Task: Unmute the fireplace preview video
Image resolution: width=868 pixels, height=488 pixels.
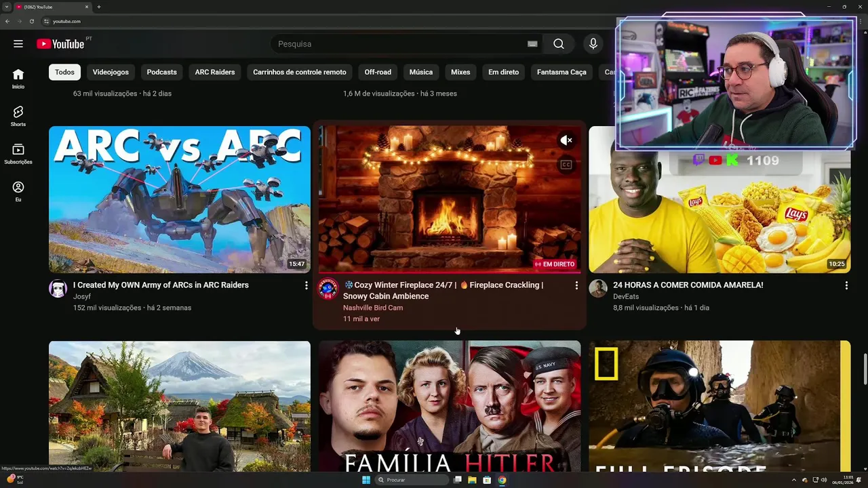Action: pyautogui.click(x=566, y=140)
